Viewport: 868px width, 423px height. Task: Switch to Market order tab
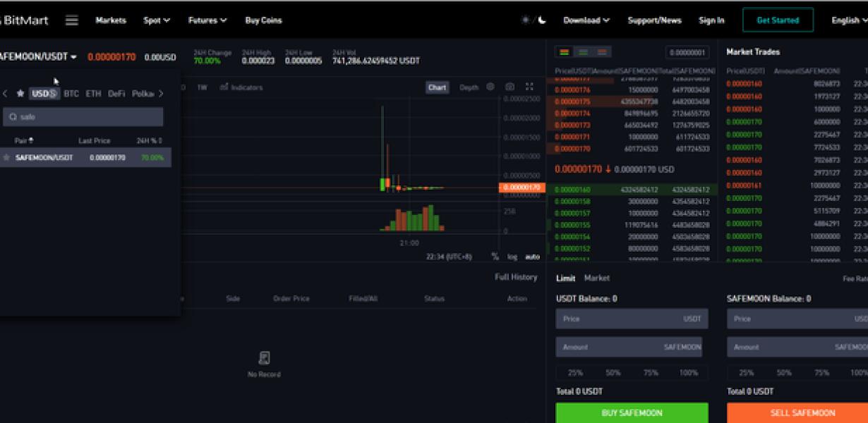tap(597, 278)
